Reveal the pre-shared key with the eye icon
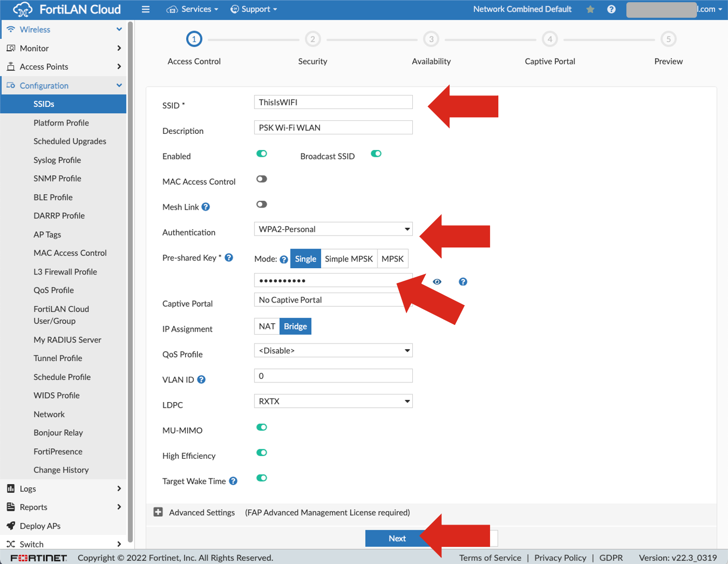This screenshot has width=728, height=564. pos(437,281)
